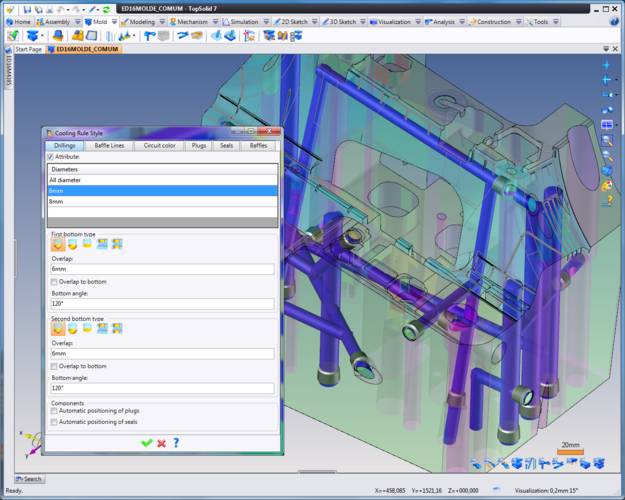The width and height of the screenshot is (625, 500).
Task: Expand the Mold tab dropdown arrow
Action: pyautogui.click(x=113, y=21)
